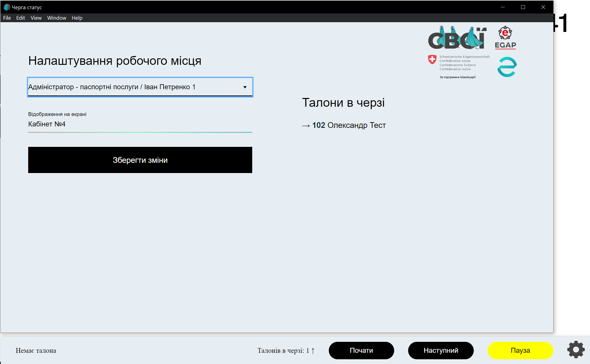Click the СВОЇ pigeons logo
590x364 pixels.
[x=457, y=38]
